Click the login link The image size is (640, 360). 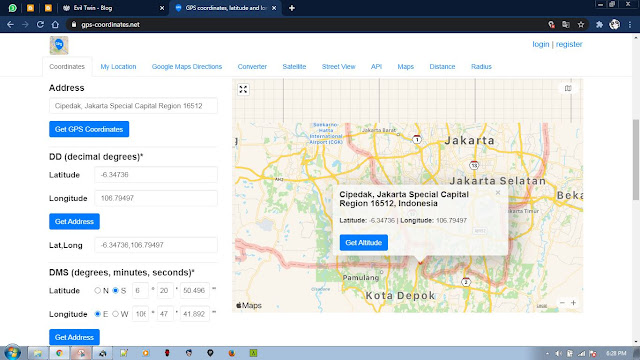point(541,44)
